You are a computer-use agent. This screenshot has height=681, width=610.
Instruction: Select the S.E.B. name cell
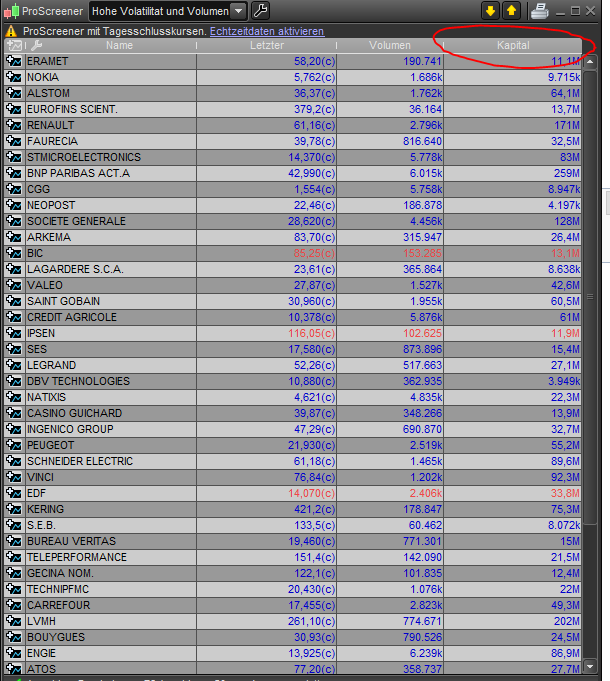[x=111, y=525]
